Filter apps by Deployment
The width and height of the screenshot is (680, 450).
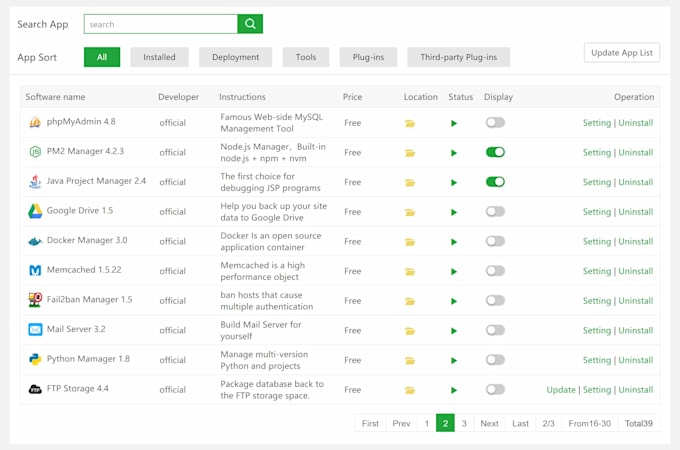pos(235,57)
